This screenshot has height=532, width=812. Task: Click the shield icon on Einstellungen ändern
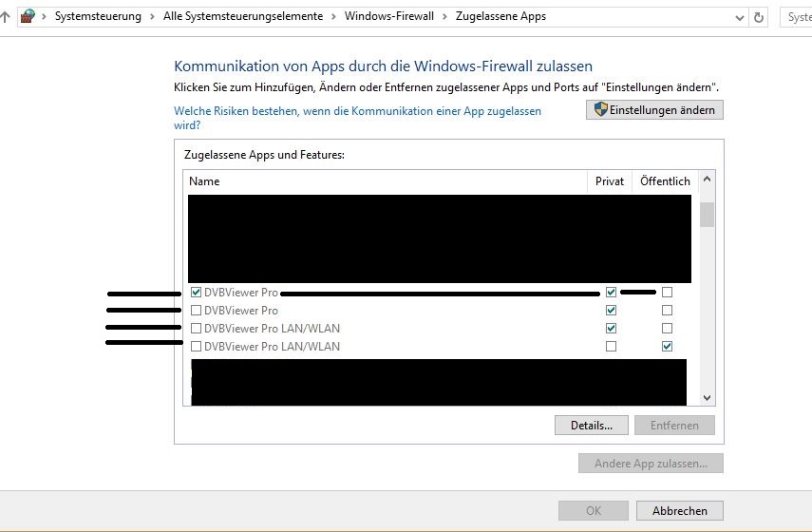pyautogui.click(x=600, y=109)
